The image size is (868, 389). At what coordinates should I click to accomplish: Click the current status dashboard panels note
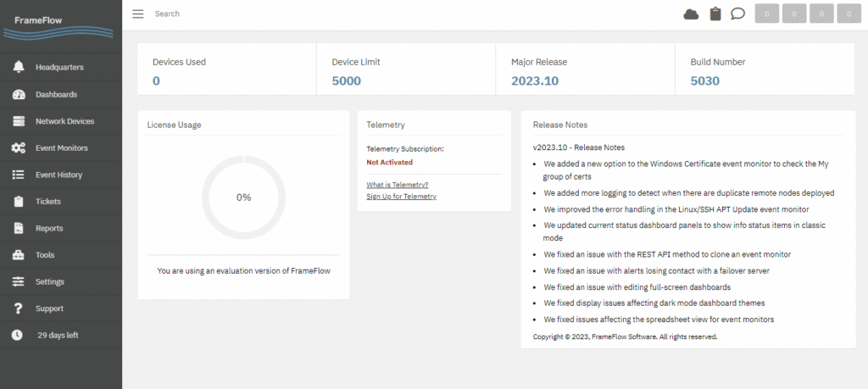(684, 231)
